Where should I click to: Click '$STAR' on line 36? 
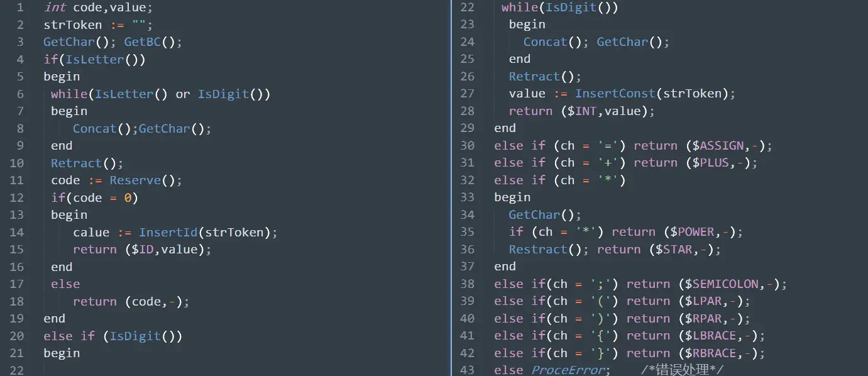pos(674,250)
